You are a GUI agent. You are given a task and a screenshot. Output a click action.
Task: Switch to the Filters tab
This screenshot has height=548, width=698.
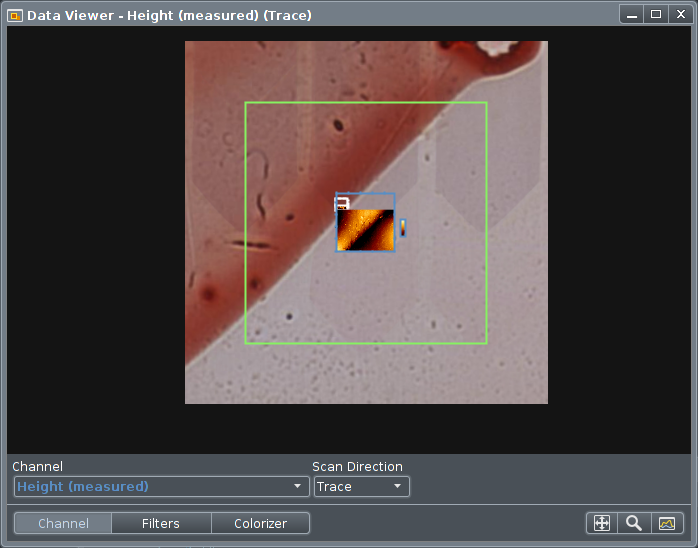(161, 523)
